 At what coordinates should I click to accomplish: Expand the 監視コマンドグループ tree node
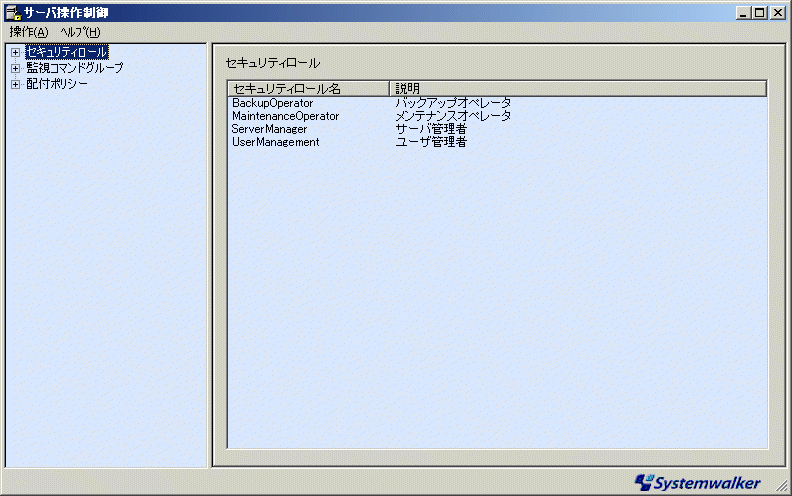pyautogui.click(x=15, y=68)
